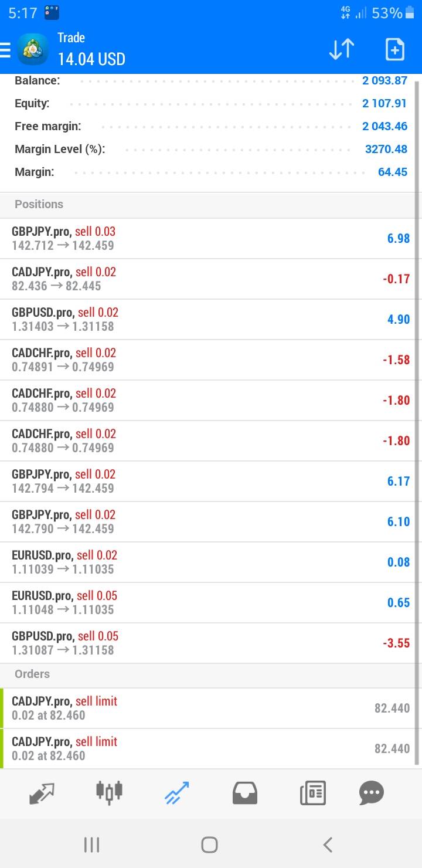The image size is (422, 868).
Task: Select the Trade tab trend icon
Action: [177, 793]
